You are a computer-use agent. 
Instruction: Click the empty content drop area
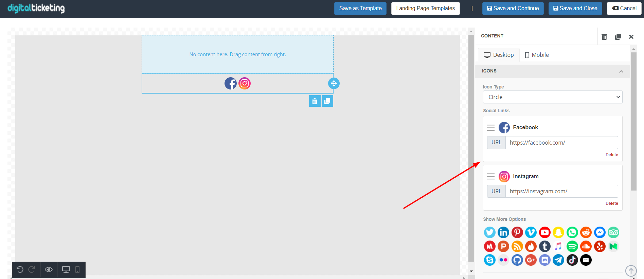click(x=237, y=54)
